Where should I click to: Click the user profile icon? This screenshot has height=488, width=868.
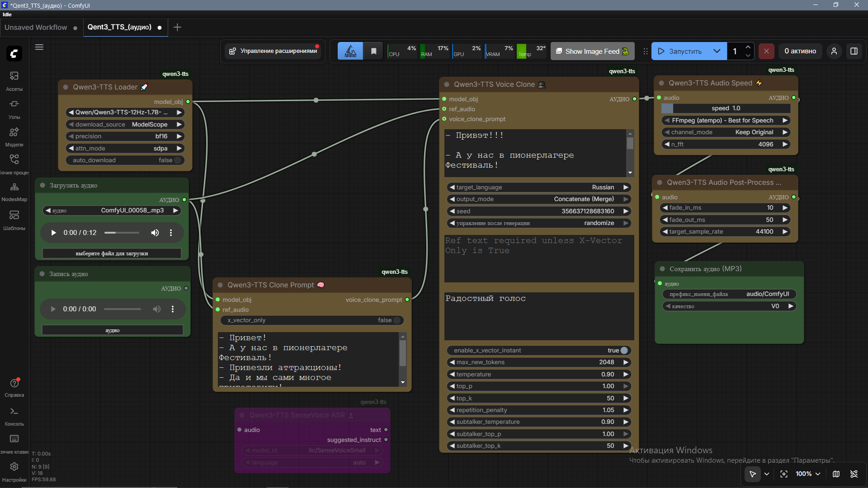(834, 51)
